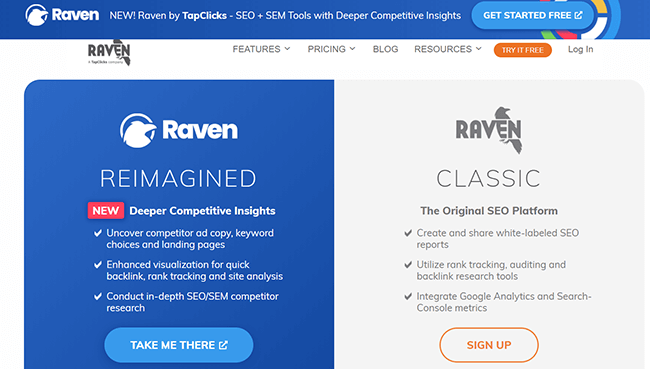The width and height of the screenshot is (650, 369).
Task: Click checkmark beside Create and share white-labeled reports
Action: 408,233
